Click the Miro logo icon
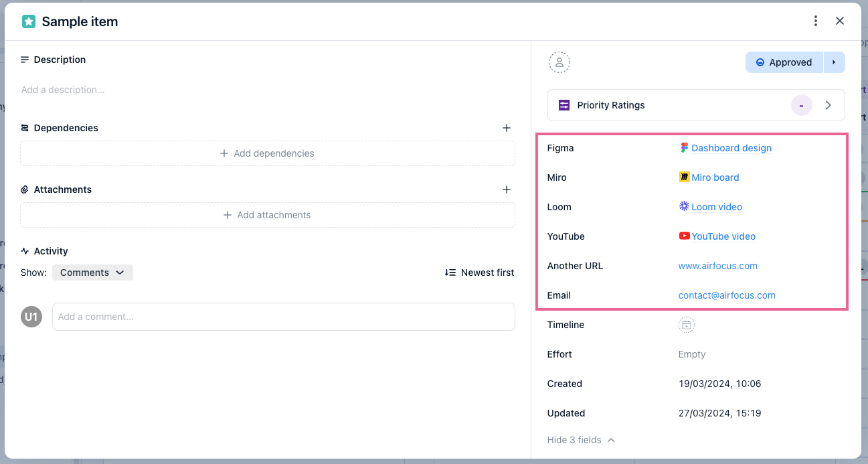Image resolution: width=868 pixels, height=464 pixels. tap(684, 177)
